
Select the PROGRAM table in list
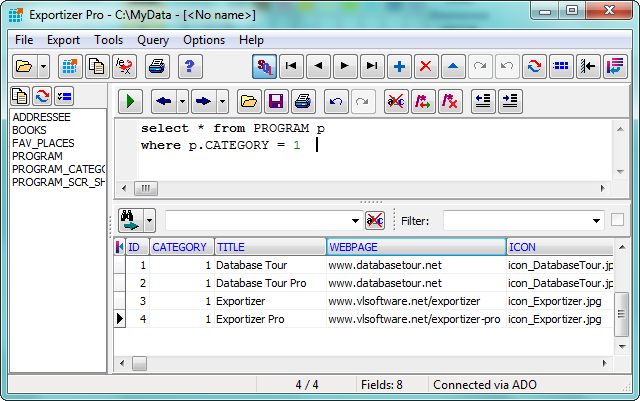(37, 156)
